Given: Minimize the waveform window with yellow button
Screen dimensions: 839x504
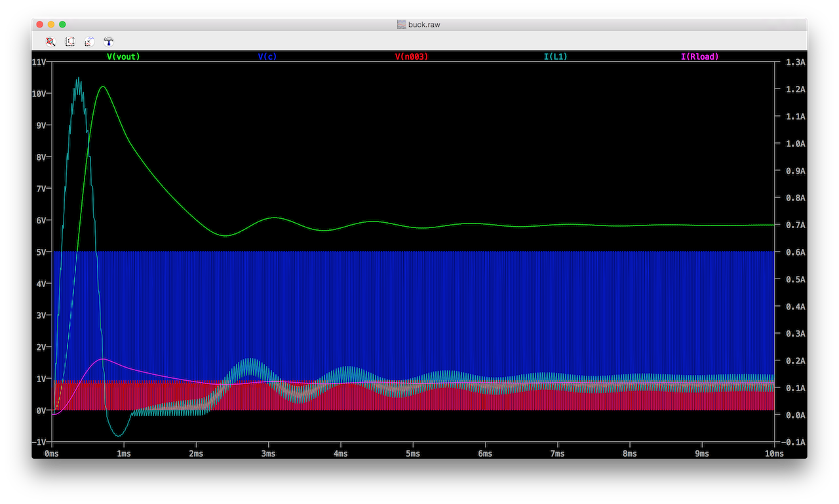Looking at the screenshot, I should [x=51, y=24].
